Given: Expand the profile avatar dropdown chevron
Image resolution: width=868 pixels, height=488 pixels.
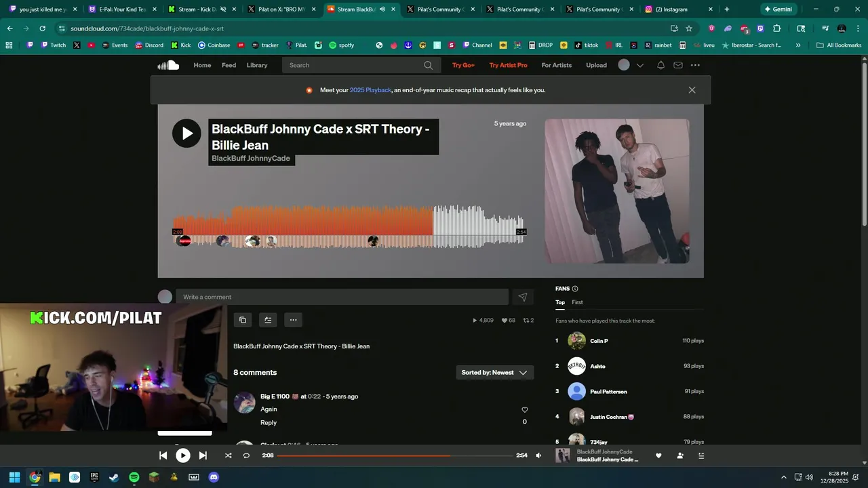Looking at the screenshot, I should (639, 66).
